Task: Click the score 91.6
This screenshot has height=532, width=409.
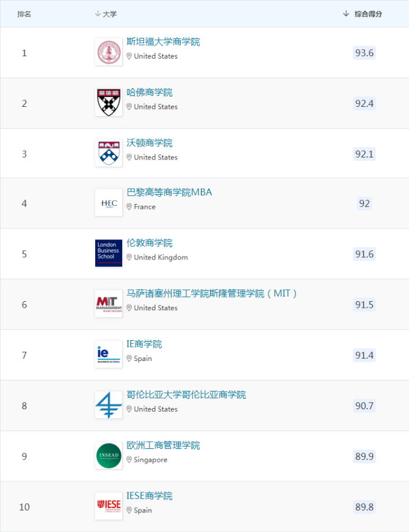Action: point(364,254)
